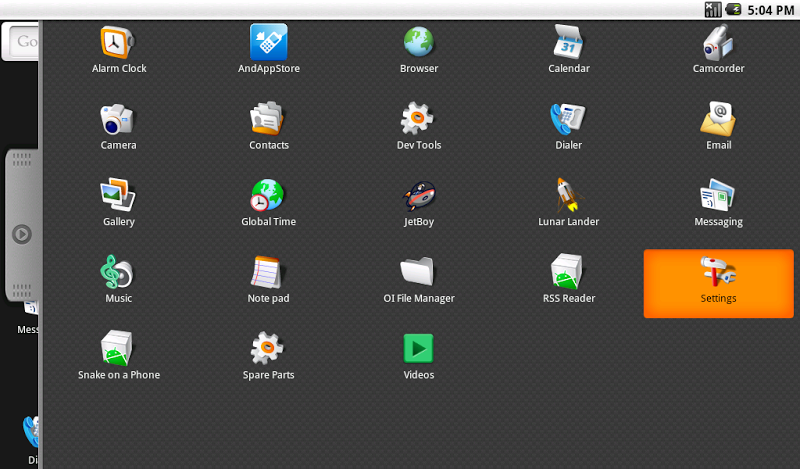Image resolution: width=800 pixels, height=469 pixels.
Task: Open the RSS Reader app
Action: click(x=568, y=280)
